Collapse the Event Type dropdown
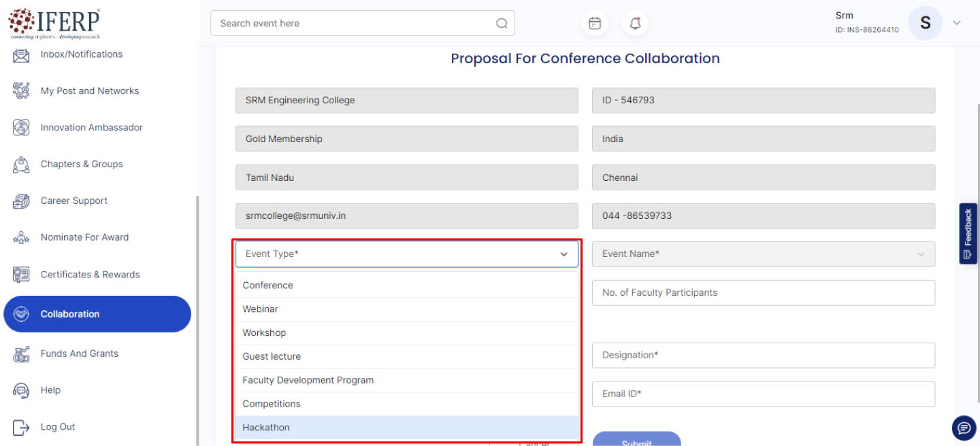The width and height of the screenshot is (980, 446). 563,254
